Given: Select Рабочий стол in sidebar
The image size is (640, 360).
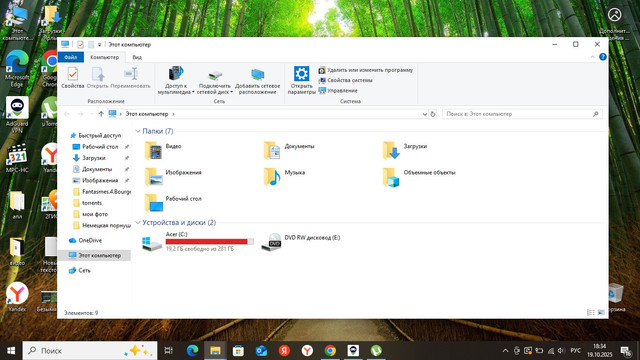Looking at the screenshot, I should [x=100, y=147].
